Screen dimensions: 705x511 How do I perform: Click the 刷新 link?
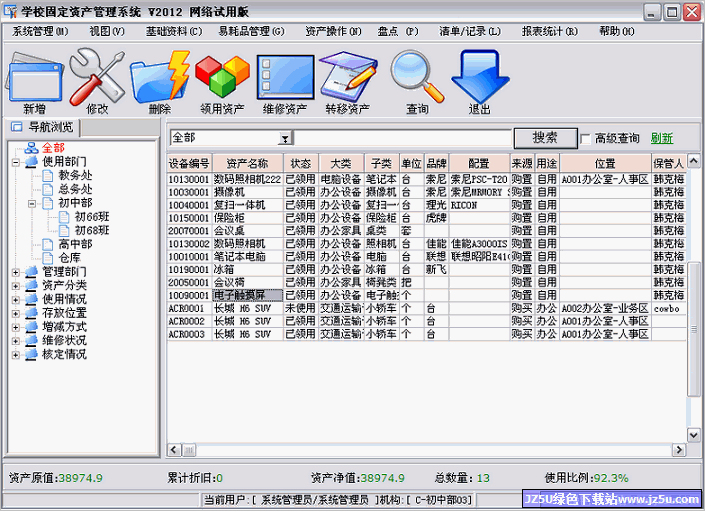coord(662,138)
